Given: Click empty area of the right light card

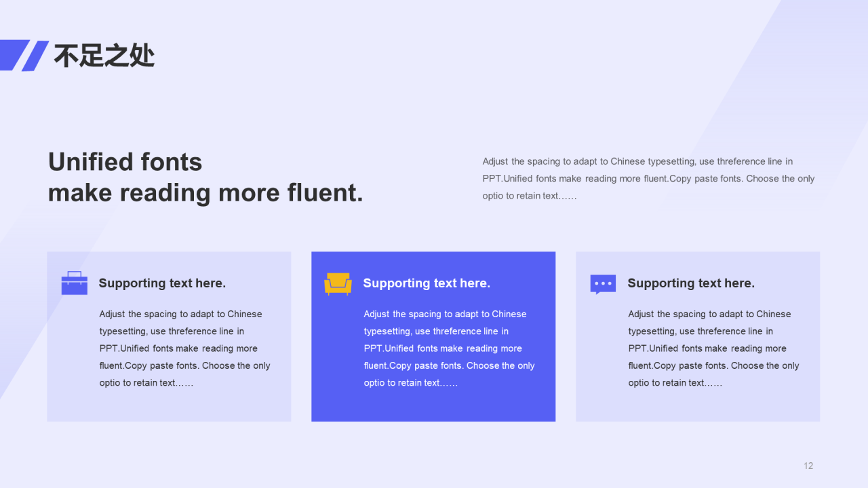Looking at the screenshot, I should (698, 405).
